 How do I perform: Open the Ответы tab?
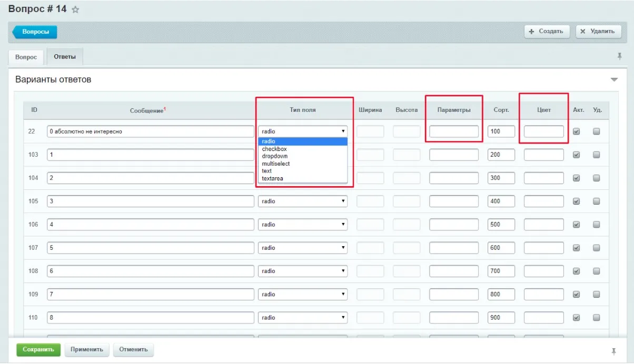tap(64, 57)
